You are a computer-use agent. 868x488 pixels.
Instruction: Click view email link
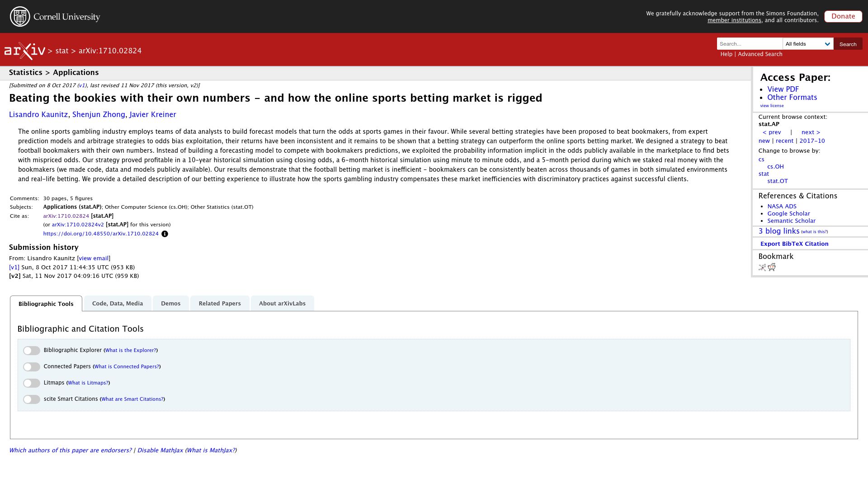(94, 258)
